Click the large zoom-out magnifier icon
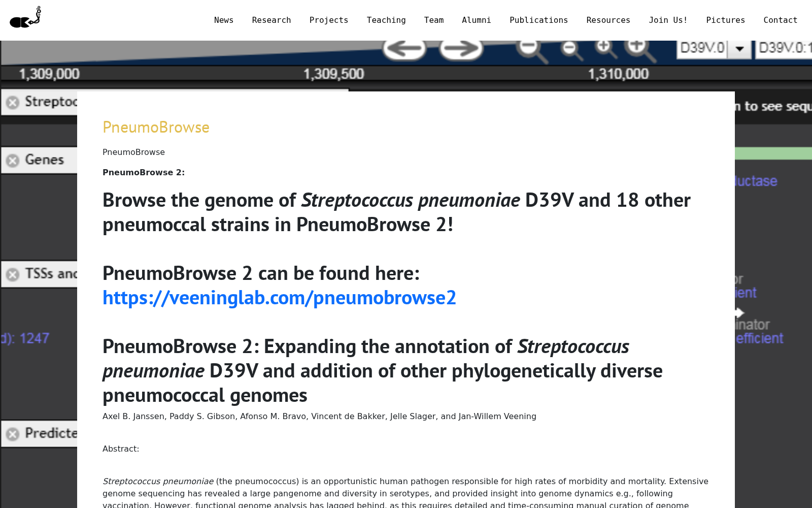812x508 pixels. [x=531, y=51]
